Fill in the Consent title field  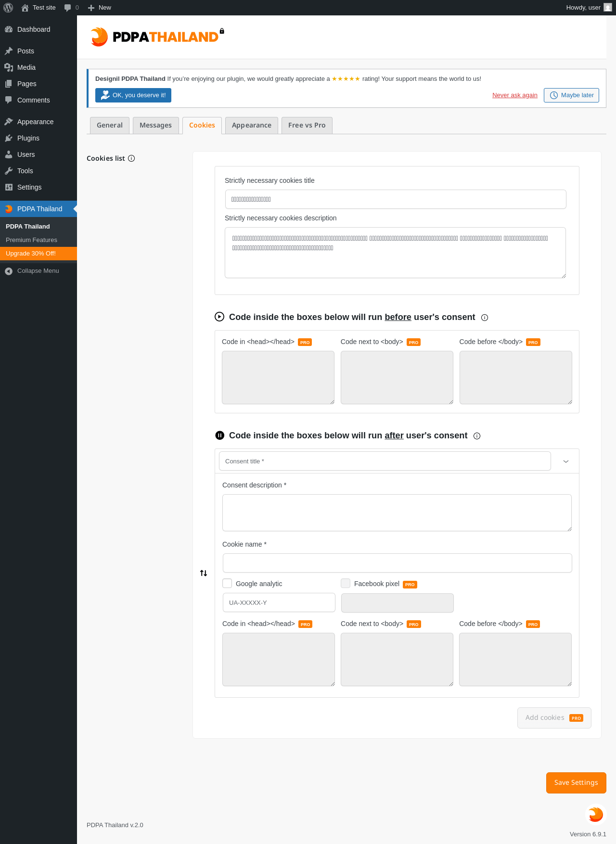coord(385,461)
